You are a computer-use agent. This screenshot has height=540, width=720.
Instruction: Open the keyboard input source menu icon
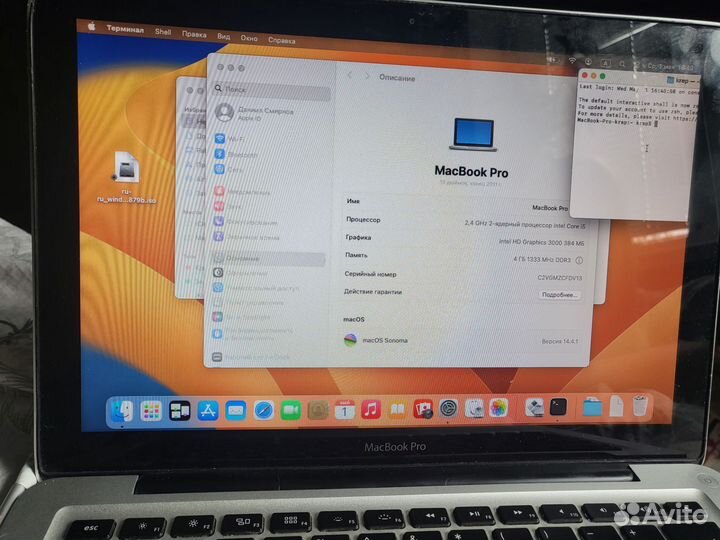[605, 63]
